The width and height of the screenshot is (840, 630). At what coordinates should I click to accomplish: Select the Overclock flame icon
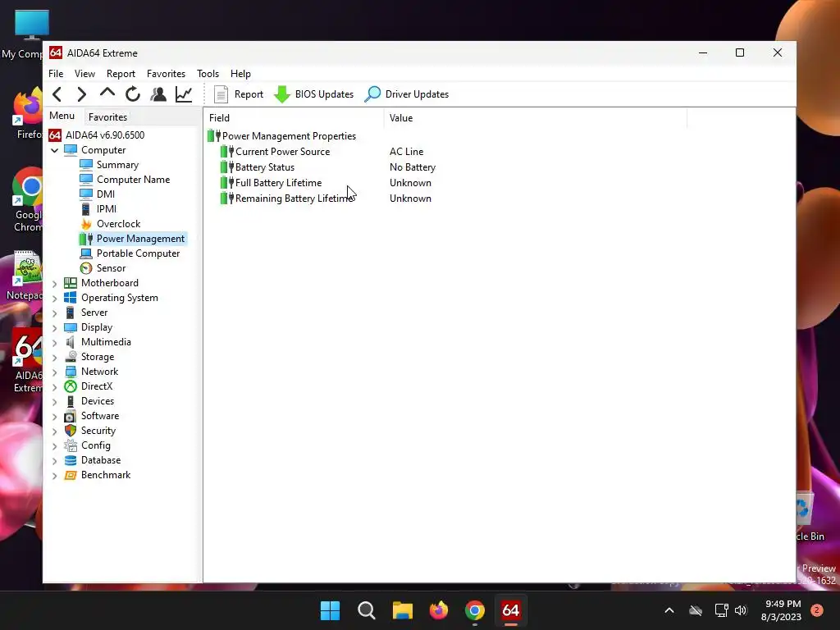tap(86, 223)
